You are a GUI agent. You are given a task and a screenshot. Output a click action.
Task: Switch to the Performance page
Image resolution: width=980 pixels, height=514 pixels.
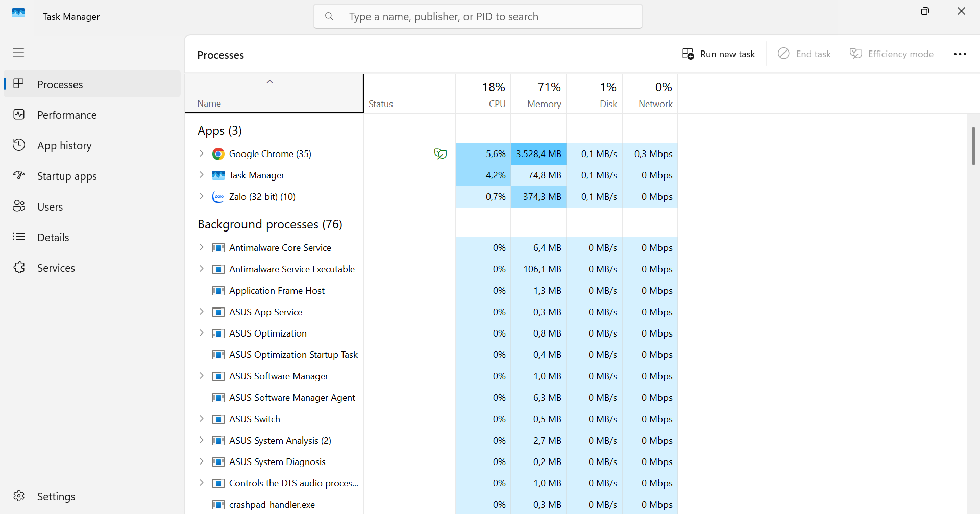[x=92, y=115]
